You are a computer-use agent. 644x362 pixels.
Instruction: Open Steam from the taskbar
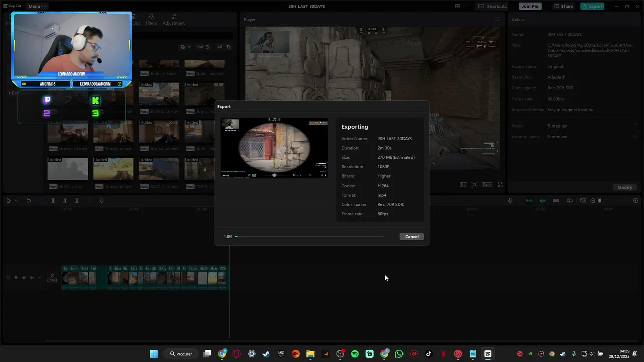point(266,354)
